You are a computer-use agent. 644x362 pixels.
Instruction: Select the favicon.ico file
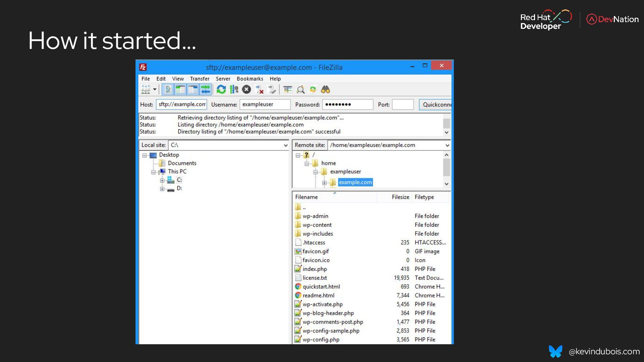point(371,260)
